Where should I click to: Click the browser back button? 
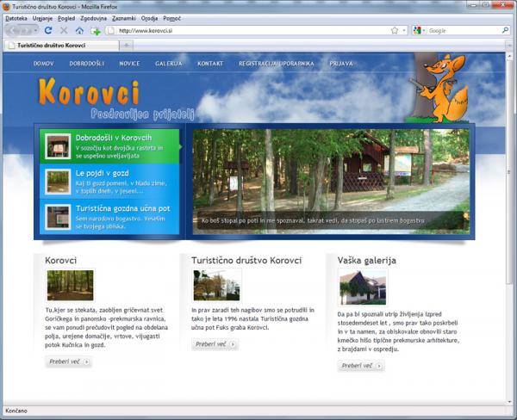[x=12, y=30]
